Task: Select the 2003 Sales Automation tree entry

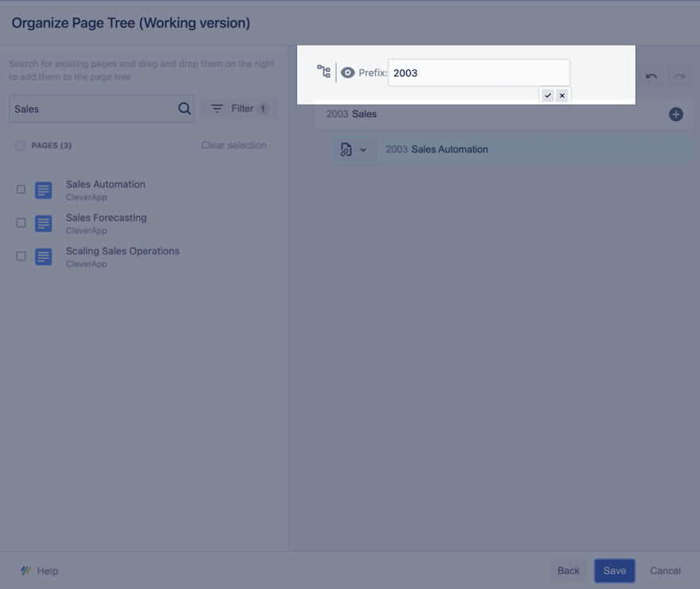Action: click(436, 149)
